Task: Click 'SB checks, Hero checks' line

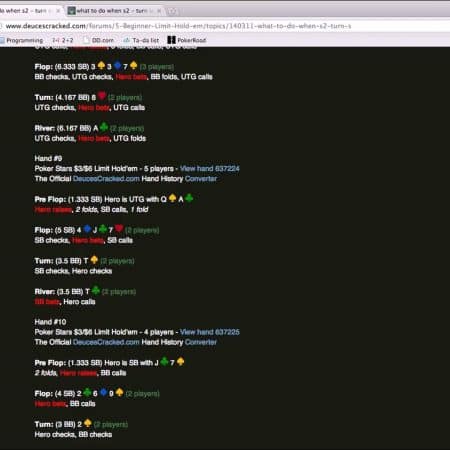Action: 73,271
